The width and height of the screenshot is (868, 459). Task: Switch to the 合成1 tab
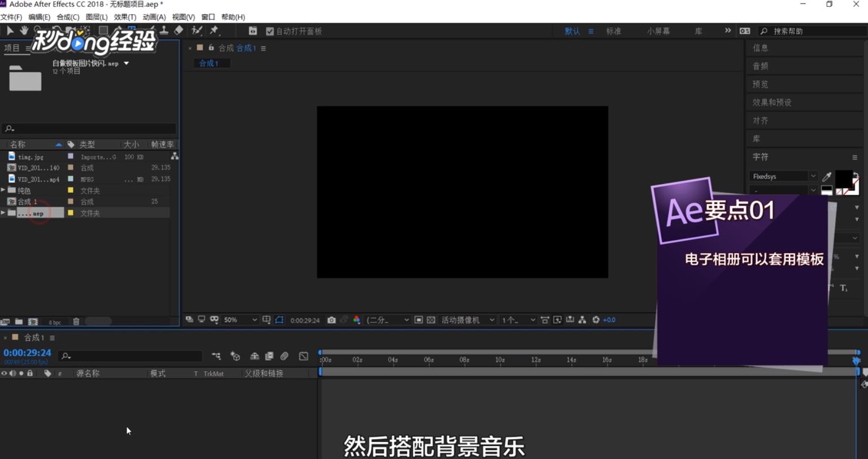pos(211,63)
